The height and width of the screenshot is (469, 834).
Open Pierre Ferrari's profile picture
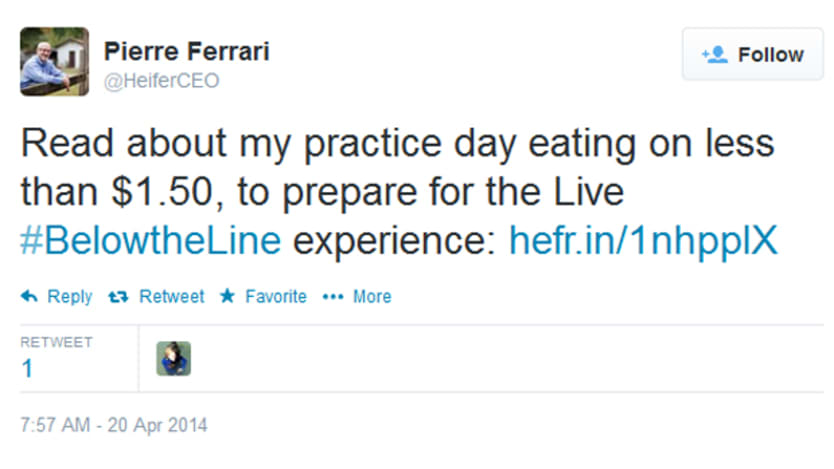point(55,61)
